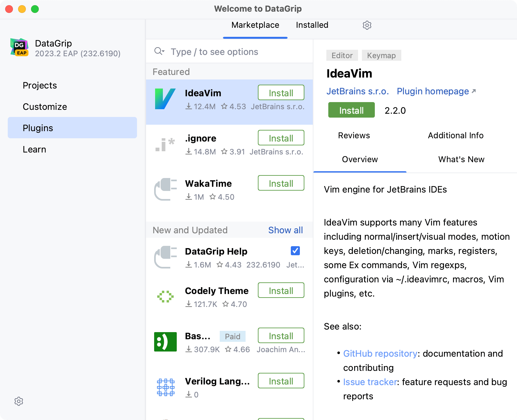Disable the DataGrip Help plugin checkbox

pos(295,251)
